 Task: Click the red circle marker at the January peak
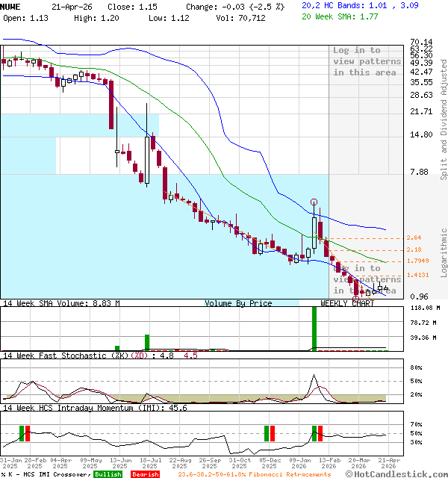(x=314, y=202)
